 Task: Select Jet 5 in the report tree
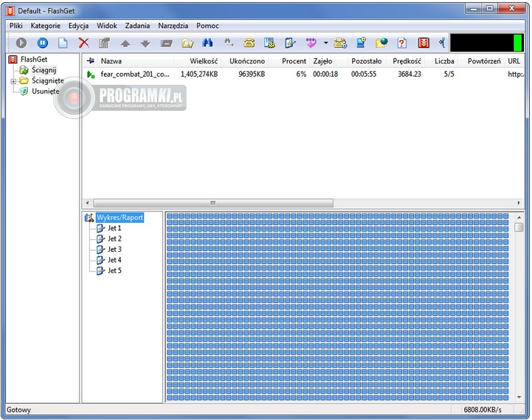point(114,271)
